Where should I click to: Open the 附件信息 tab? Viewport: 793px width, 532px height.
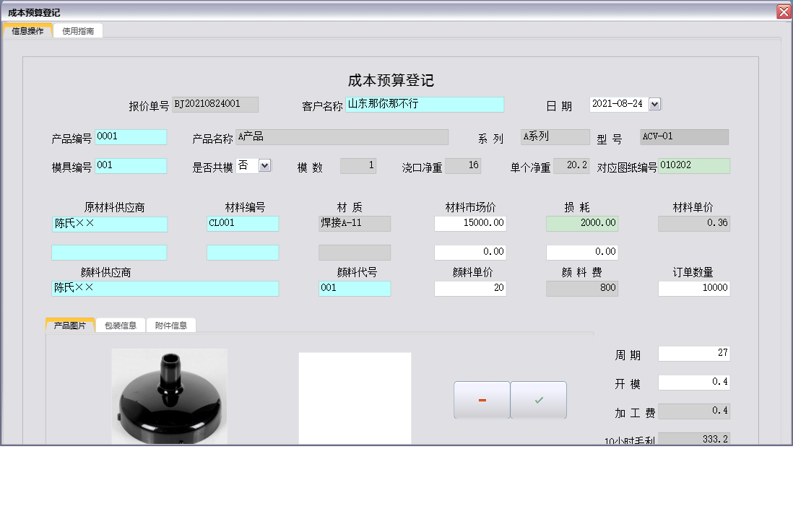point(171,324)
